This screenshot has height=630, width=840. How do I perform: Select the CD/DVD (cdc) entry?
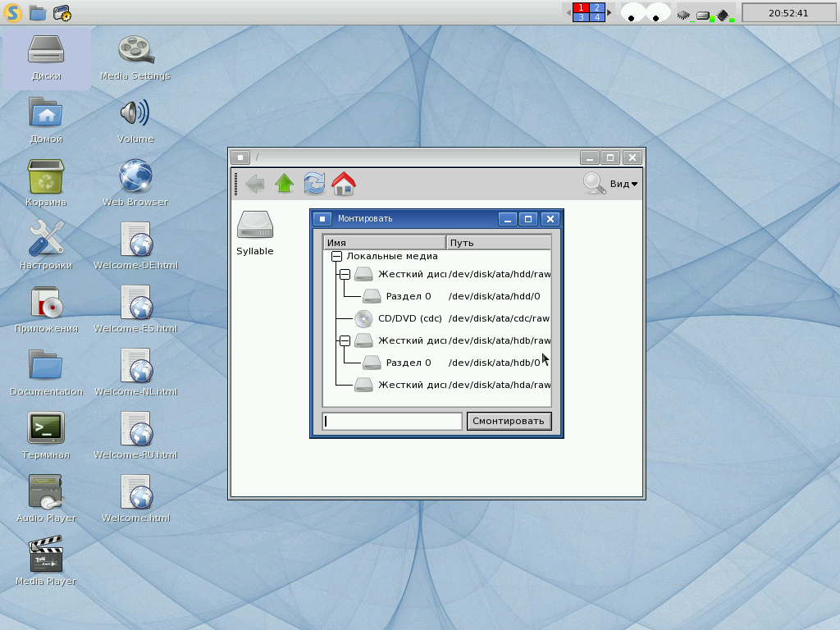[409, 318]
